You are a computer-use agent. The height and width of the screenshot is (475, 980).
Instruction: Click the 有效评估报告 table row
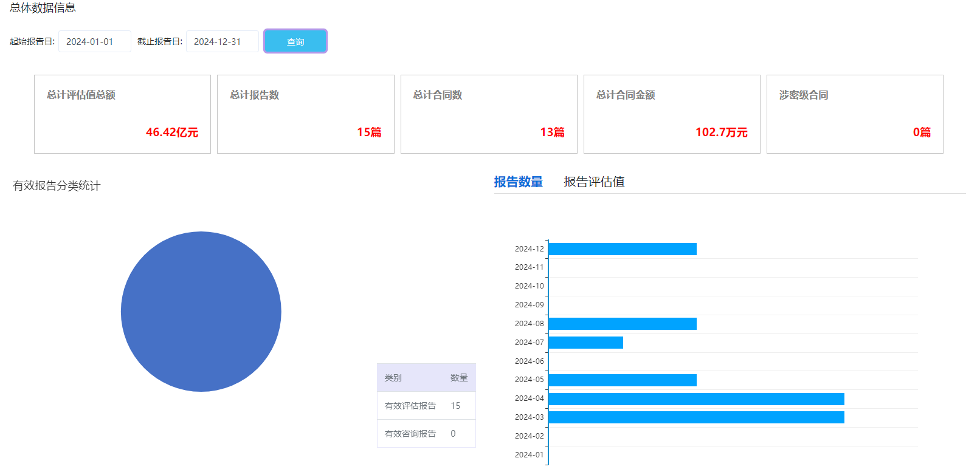(x=426, y=406)
